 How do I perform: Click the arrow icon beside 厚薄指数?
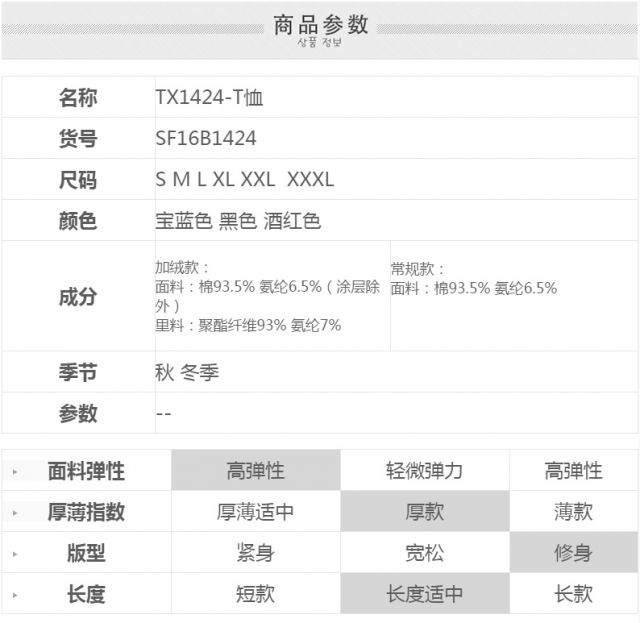click(15, 512)
